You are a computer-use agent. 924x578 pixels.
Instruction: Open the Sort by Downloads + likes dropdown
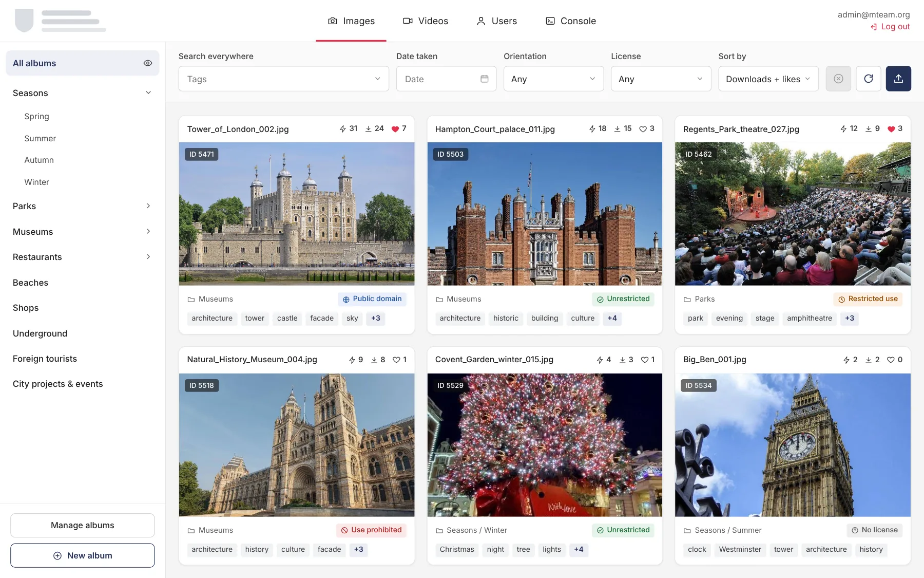[768, 79]
